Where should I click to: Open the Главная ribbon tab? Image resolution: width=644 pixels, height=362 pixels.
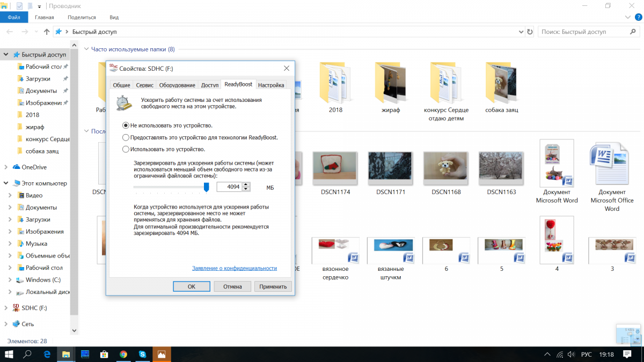coord(45,17)
